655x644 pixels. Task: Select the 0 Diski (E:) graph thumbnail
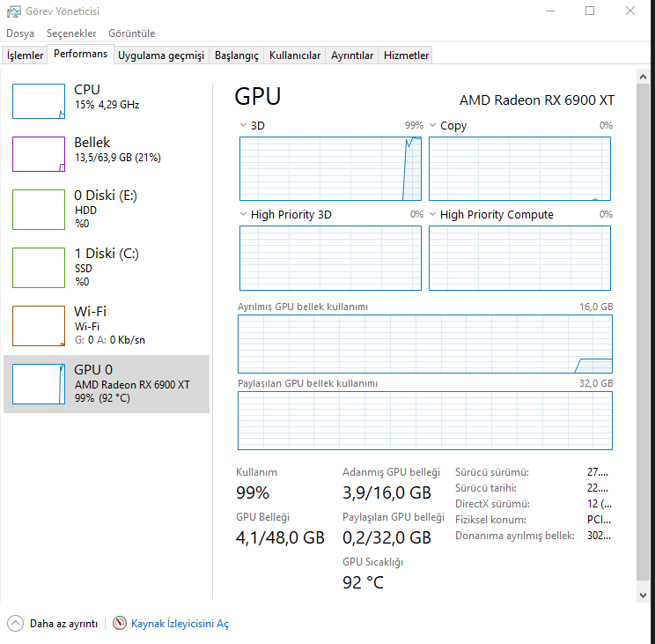click(x=39, y=210)
